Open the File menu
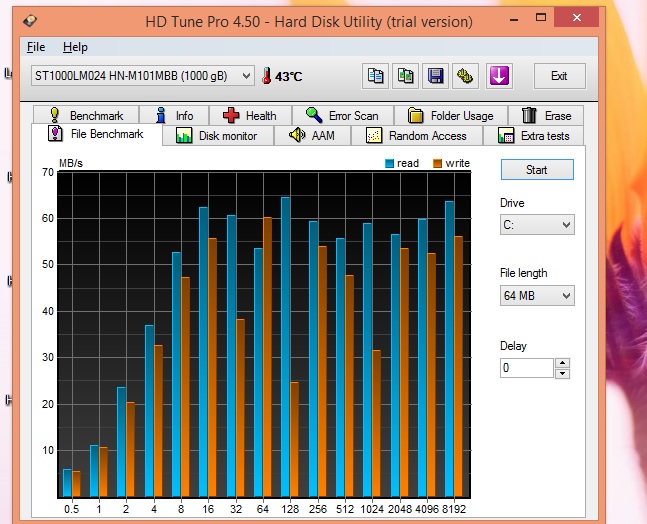The width and height of the screenshot is (647, 524). point(36,47)
